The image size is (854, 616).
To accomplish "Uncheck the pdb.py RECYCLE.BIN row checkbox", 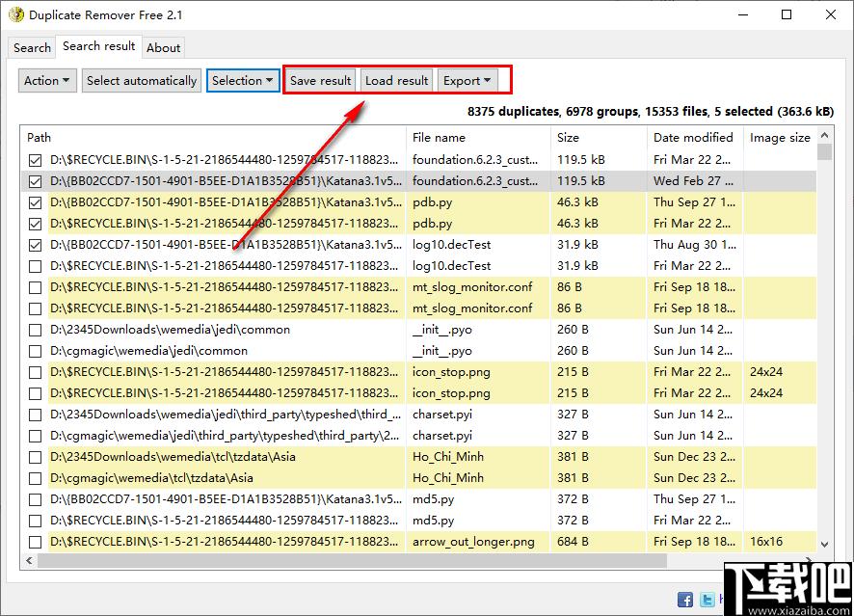I will (x=36, y=224).
